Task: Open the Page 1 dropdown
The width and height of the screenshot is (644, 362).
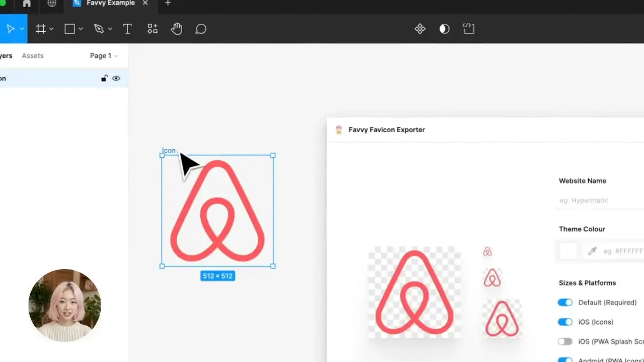Action: point(104,56)
